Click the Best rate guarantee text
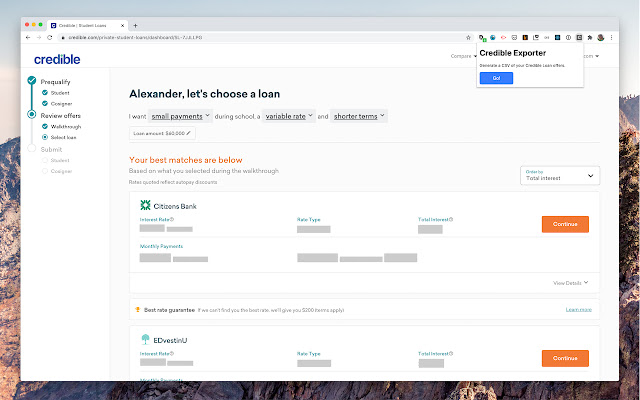640x400 pixels. click(169, 310)
